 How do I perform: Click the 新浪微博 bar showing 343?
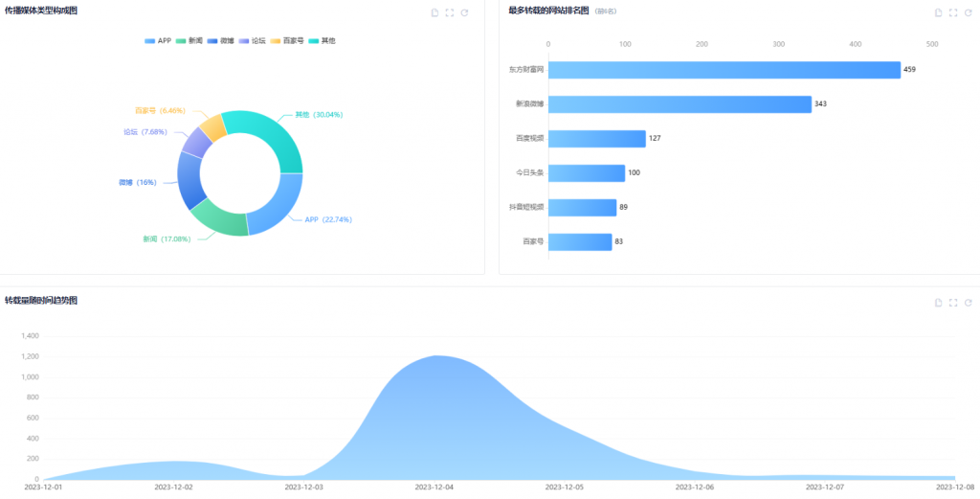[x=679, y=104]
